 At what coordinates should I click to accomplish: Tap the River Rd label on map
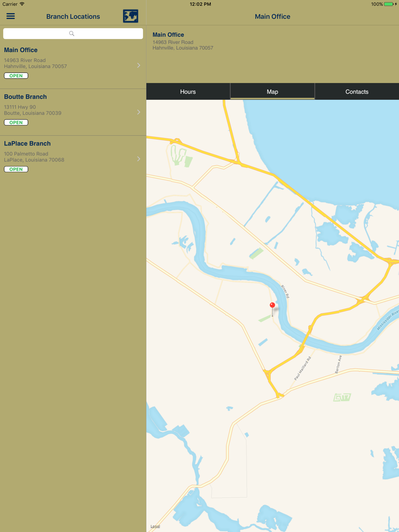[285, 291]
